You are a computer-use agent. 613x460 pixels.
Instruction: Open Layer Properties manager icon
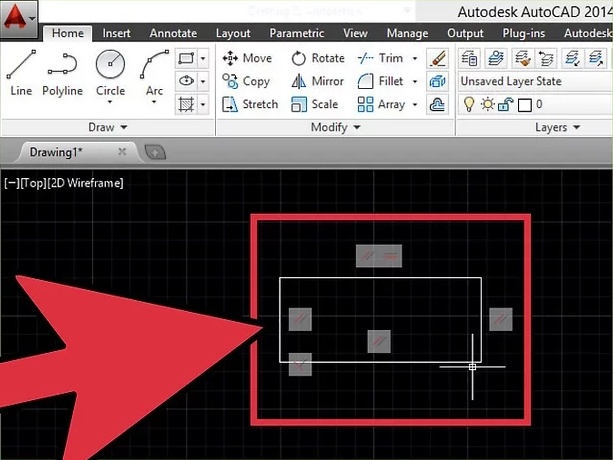pos(469,59)
